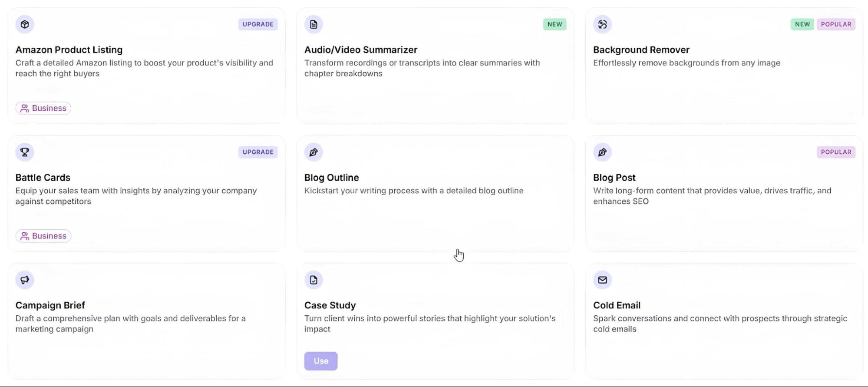Click the NEW badge on Audio/Video Summarizer

[554, 24]
